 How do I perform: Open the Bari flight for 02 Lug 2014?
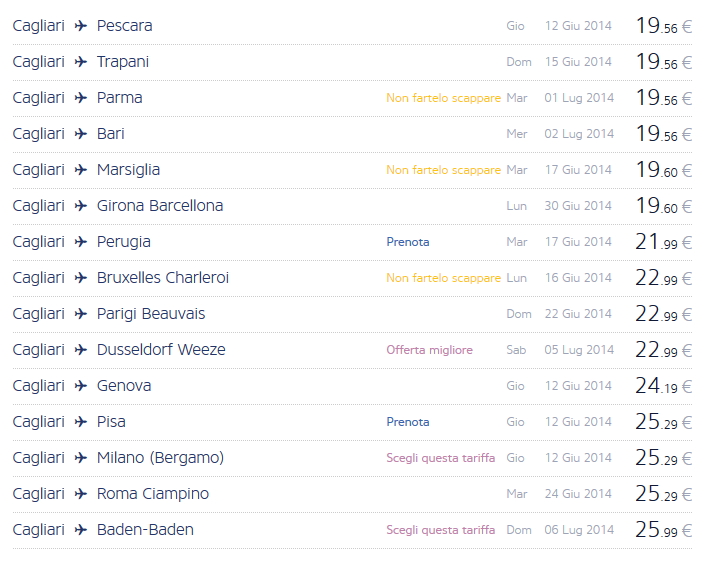111,134
